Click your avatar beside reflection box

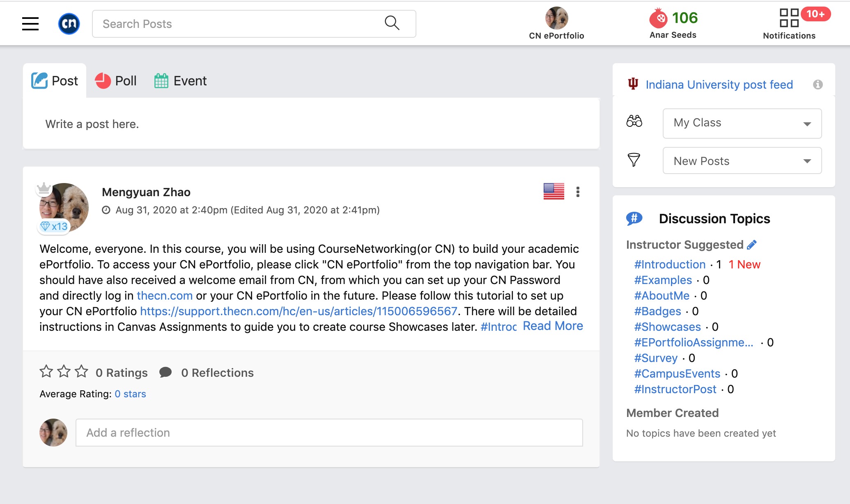point(53,433)
